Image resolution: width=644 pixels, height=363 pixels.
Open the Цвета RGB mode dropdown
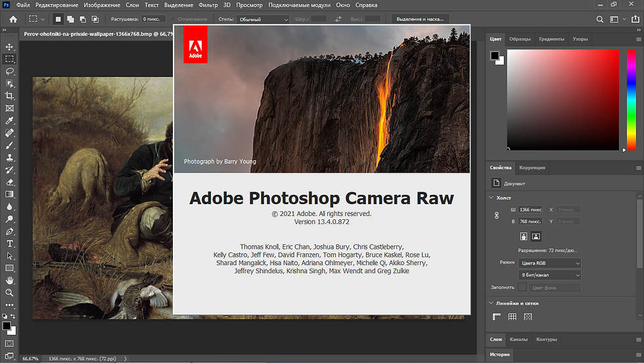549,263
